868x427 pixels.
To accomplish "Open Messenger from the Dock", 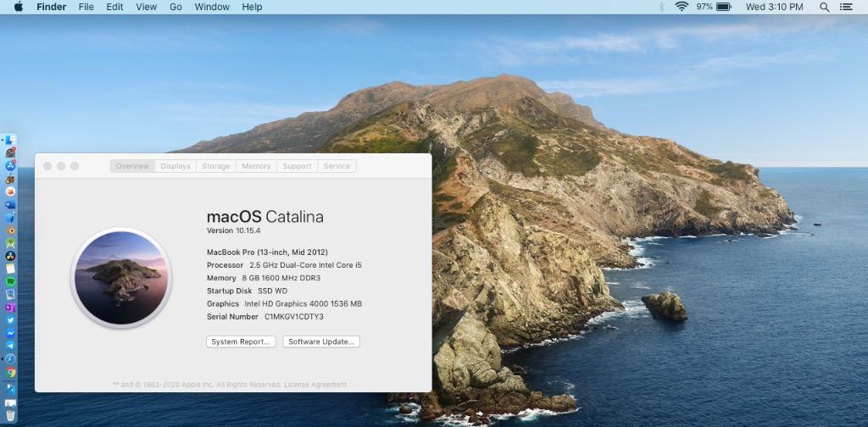I will [x=10, y=334].
